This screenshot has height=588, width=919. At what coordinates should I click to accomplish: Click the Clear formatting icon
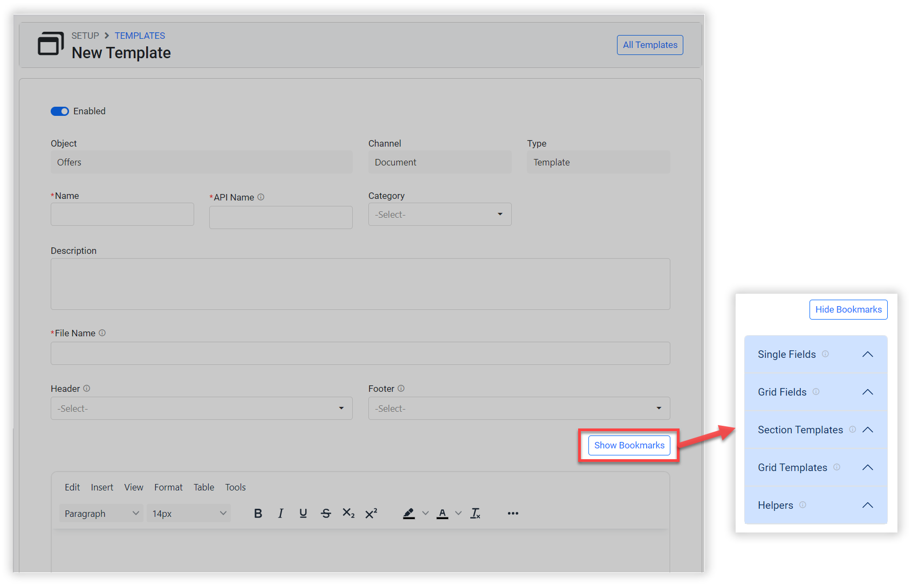(x=475, y=514)
